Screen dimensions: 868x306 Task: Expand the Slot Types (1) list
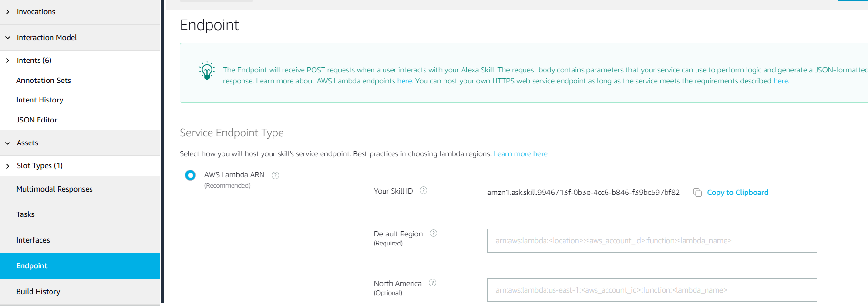(x=8, y=166)
